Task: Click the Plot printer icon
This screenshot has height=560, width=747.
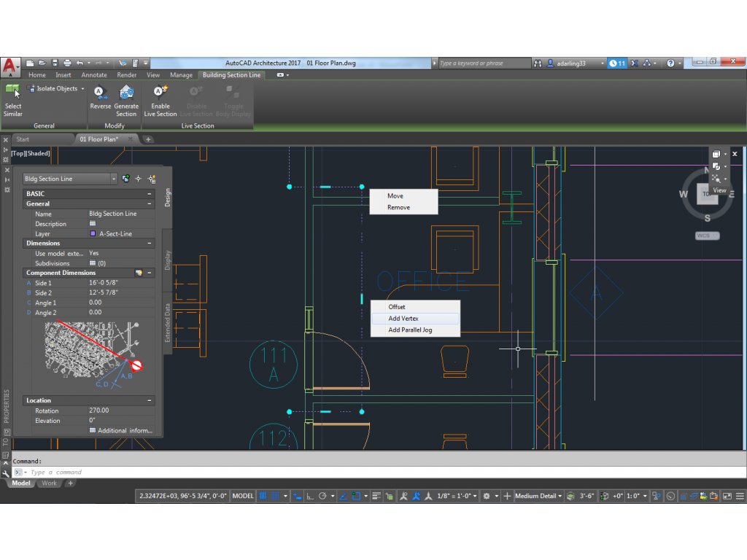Action: [x=67, y=63]
